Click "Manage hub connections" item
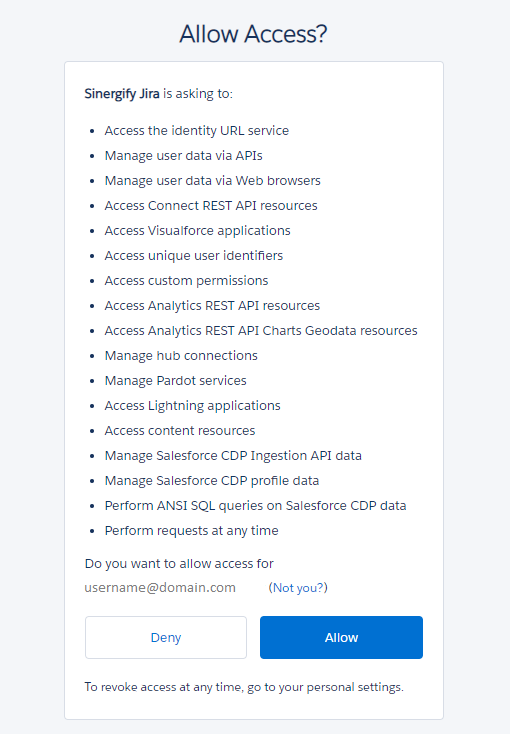This screenshot has height=734, width=510. [181, 356]
